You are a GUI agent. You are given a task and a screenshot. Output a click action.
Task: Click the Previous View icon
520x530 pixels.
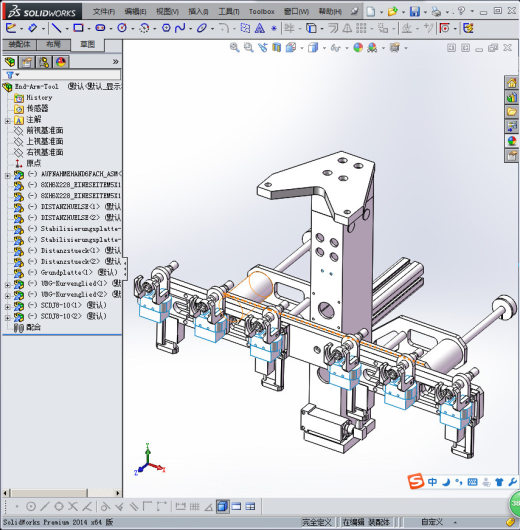click(x=263, y=48)
